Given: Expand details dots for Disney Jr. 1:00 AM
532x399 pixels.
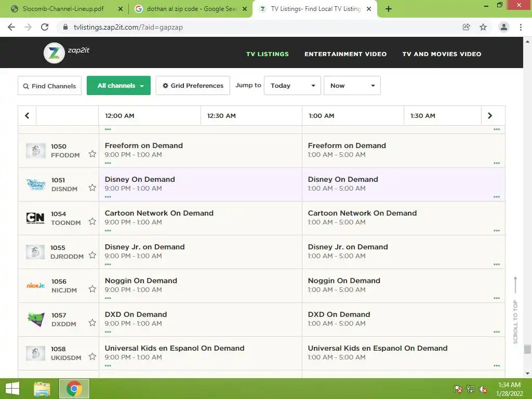Looking at the screenshot, I should 497,264.
